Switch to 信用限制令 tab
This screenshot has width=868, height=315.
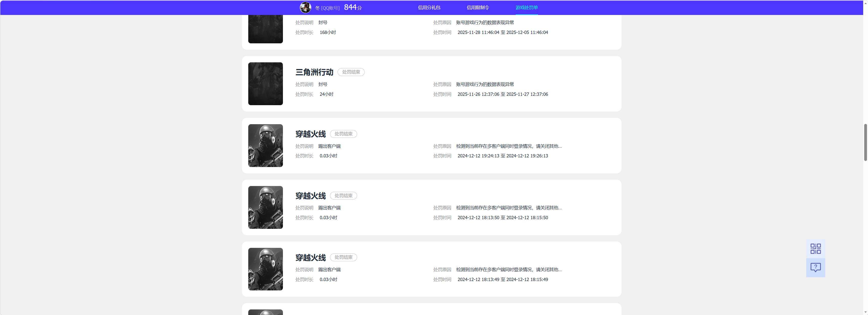478,7
